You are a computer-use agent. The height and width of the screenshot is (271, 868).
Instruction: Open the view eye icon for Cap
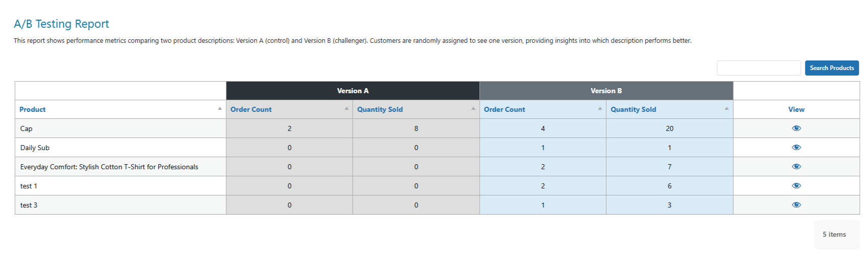coord(796,128)
